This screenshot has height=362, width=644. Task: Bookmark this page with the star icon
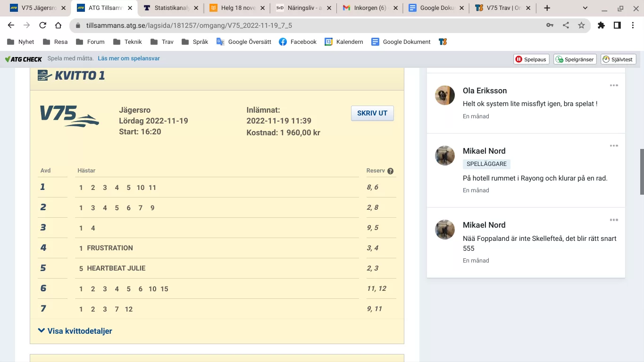(x=581, y=25)
